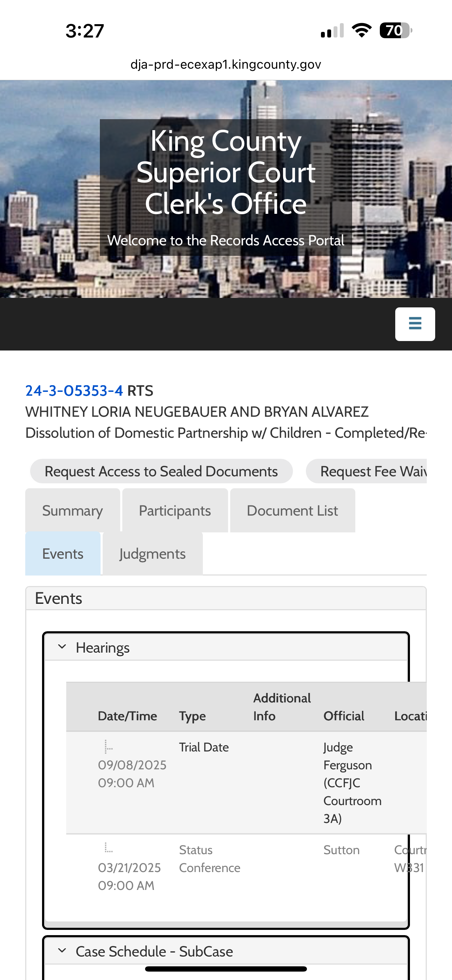Collapse the Case Schedule - SubCase chevron
Screen dimensions: 452x980
(x=62, y=951)
